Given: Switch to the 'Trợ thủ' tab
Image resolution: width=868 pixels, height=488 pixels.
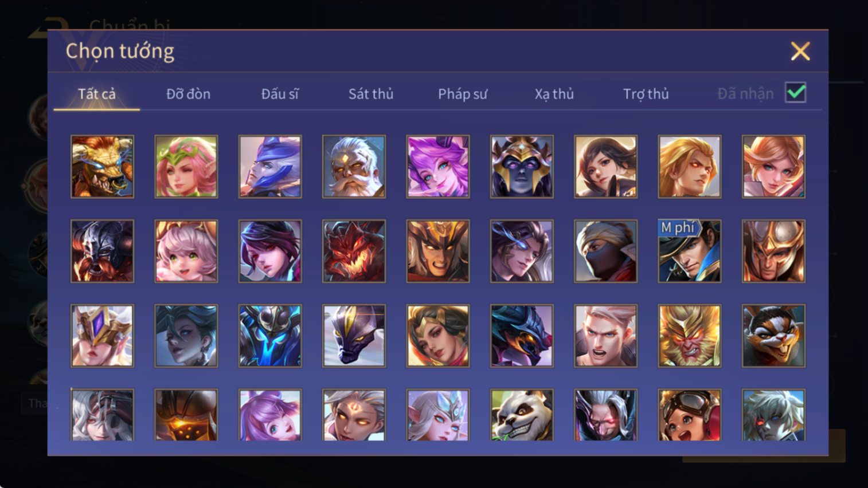Looking at the screenshot, I should [646, 94].
